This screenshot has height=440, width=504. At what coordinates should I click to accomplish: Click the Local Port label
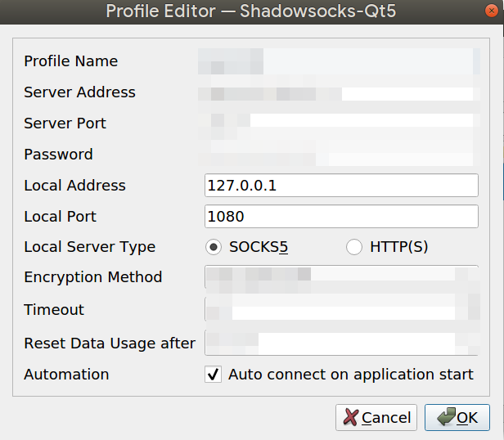[x=60, y=216]
